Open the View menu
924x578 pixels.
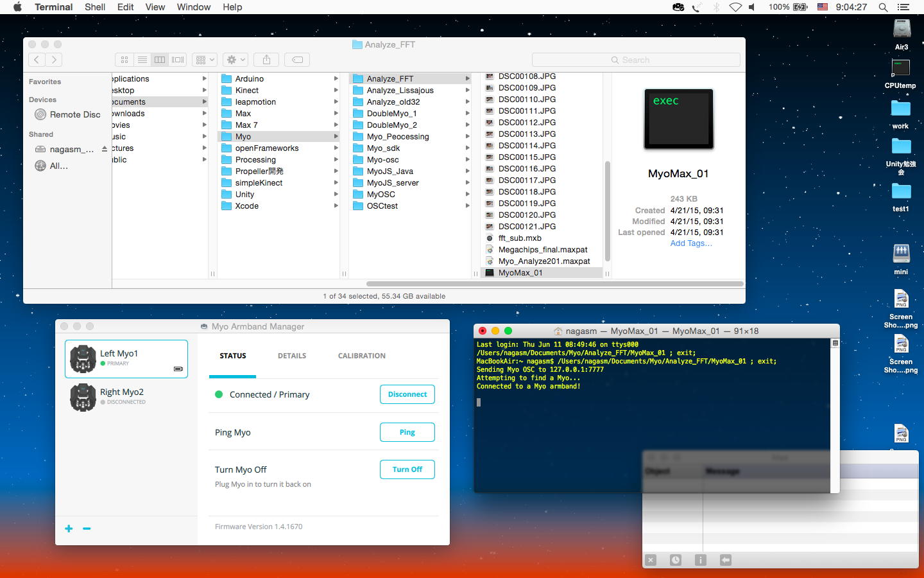155,7
